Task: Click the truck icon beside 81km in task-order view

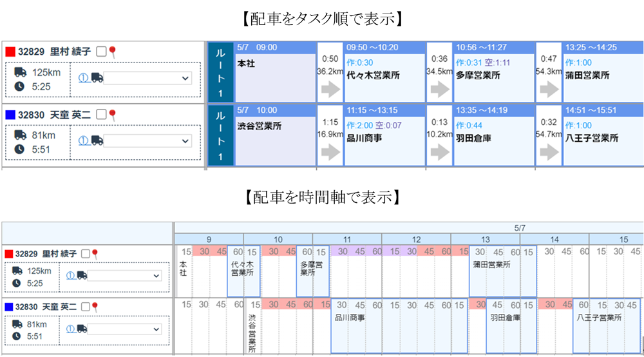Action: tap(20, 135)
